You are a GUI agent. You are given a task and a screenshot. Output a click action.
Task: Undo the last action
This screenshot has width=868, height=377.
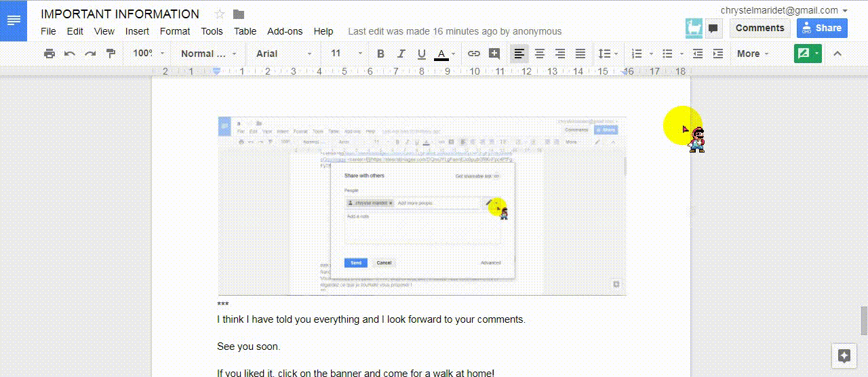[69, 54]
